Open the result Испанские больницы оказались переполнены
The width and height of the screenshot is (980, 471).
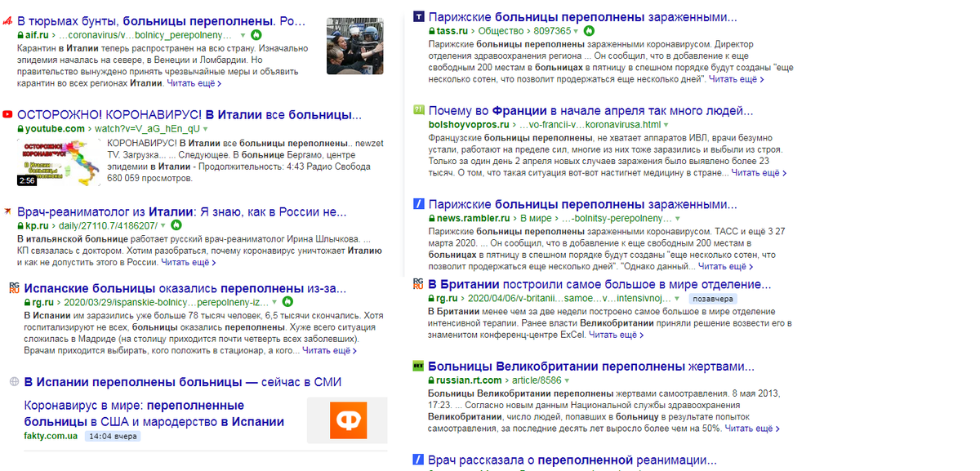tap(185, 288)
